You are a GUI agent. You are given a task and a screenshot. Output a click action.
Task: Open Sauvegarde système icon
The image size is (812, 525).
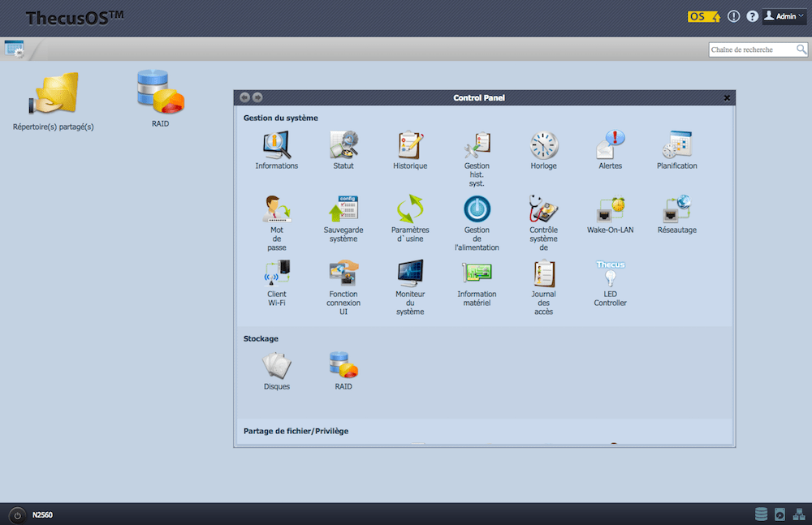click(x=343, y=218)
